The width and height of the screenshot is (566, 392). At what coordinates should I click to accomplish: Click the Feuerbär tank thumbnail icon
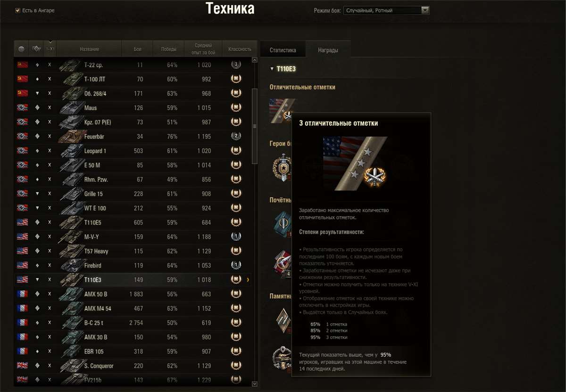click(70, 137)
